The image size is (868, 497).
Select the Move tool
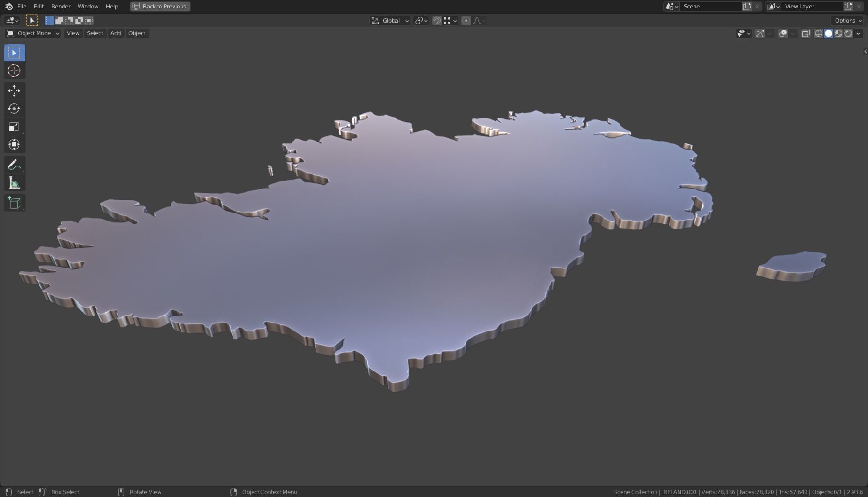pyautogui.click(x=15, y=90)
